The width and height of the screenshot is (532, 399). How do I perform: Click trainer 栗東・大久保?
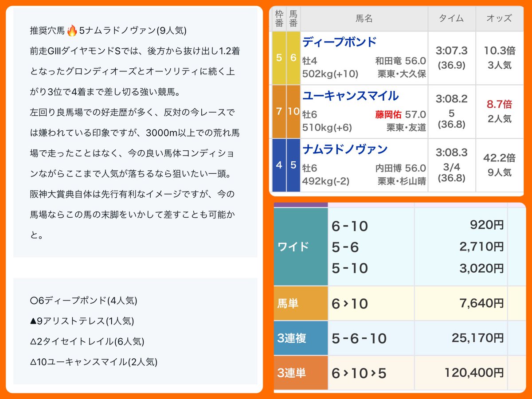(x=402, y=74)
